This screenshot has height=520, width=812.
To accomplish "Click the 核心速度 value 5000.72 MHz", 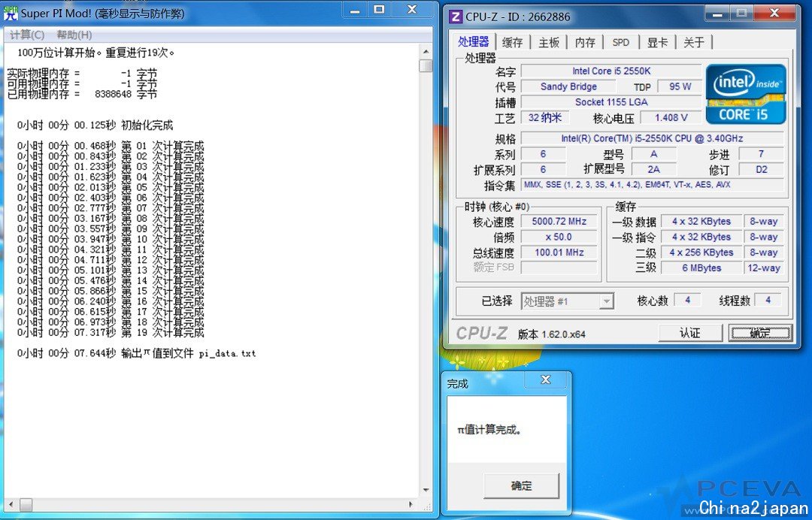I will coord(559,221).
